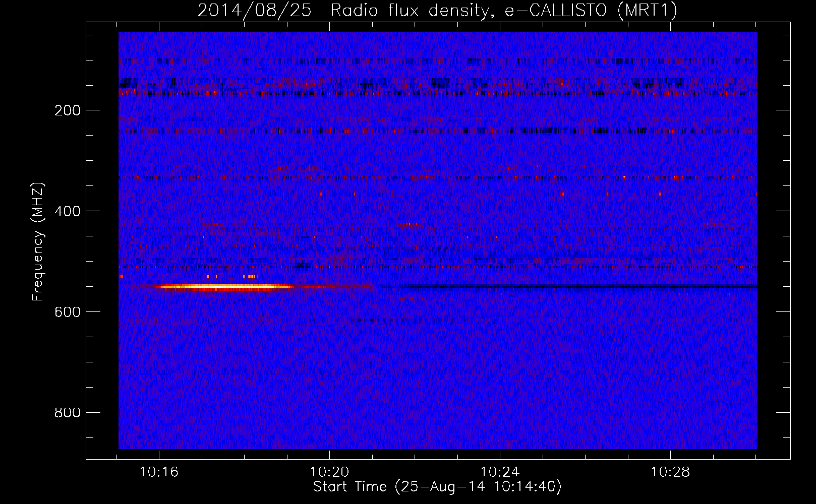Click the 800 frequency tick label
This screenshot has width=816, height=504.
pyautogui.click(x=68, y=413)
